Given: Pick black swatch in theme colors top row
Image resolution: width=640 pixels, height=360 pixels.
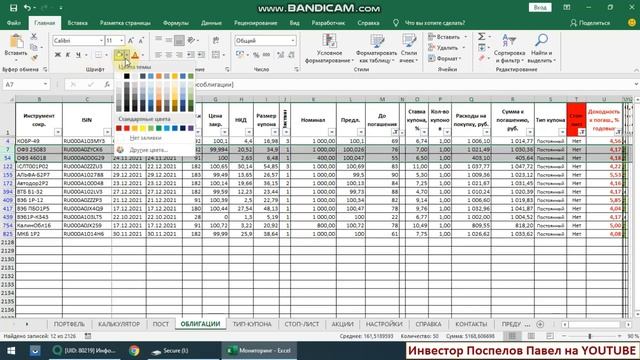Looking at the screenshot, I should (127, 76).
